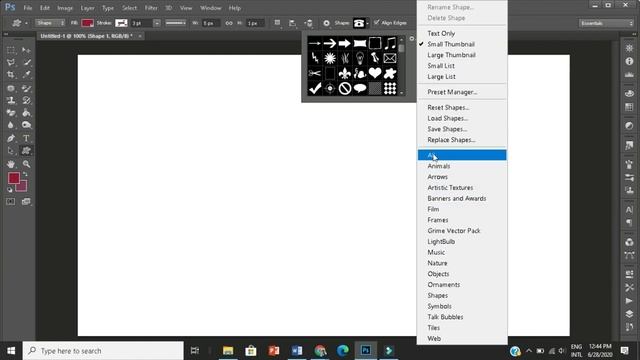This screenshot has height=360, width=640.
Task: Pick the fleur-de-lis shape thumbnail
Action: click(x=345, y=73)
